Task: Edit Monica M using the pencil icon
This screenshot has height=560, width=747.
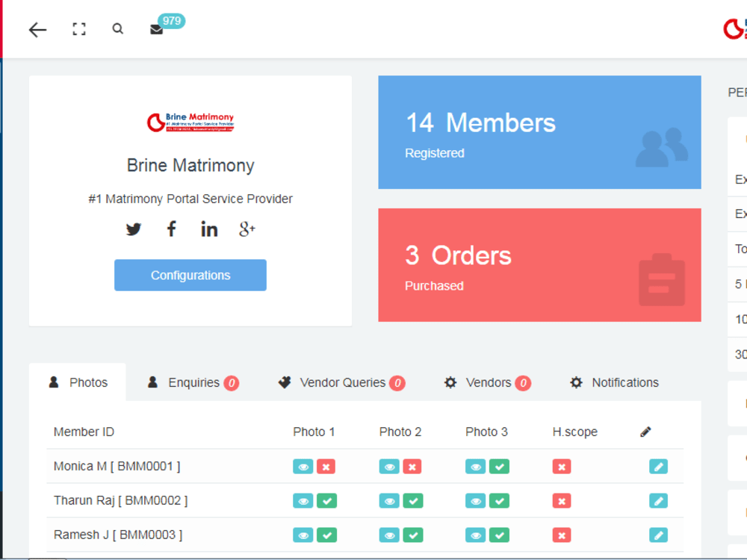Action: point(658,466)
